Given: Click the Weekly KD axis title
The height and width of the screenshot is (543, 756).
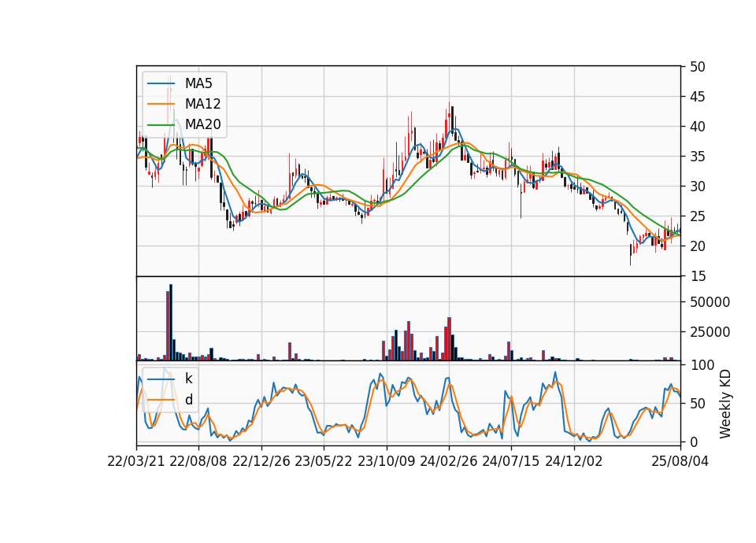Looking at the screenshot, I should pyautogui.click(x=725, y=404).
